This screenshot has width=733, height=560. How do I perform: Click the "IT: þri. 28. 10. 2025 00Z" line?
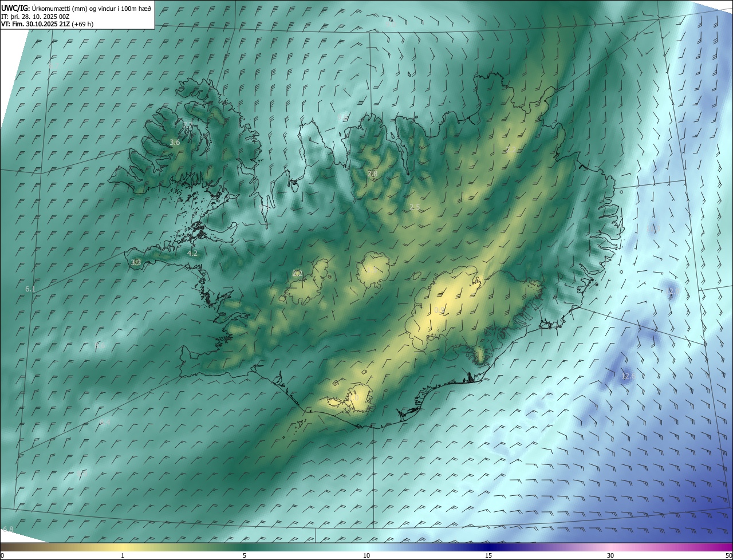[x=36, y=16]
